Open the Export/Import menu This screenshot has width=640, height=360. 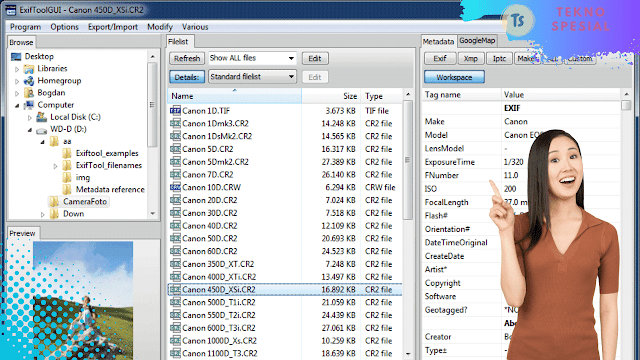tap(113, 27)
